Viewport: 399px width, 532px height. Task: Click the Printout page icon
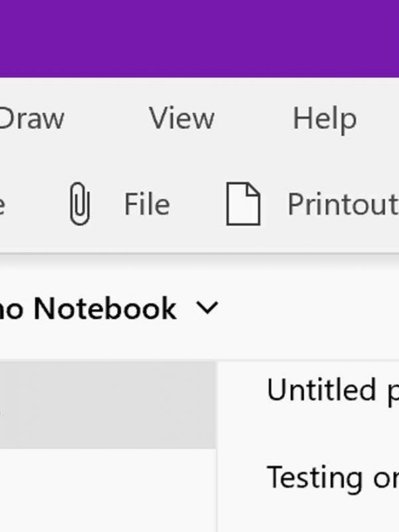tap(243, 203)
